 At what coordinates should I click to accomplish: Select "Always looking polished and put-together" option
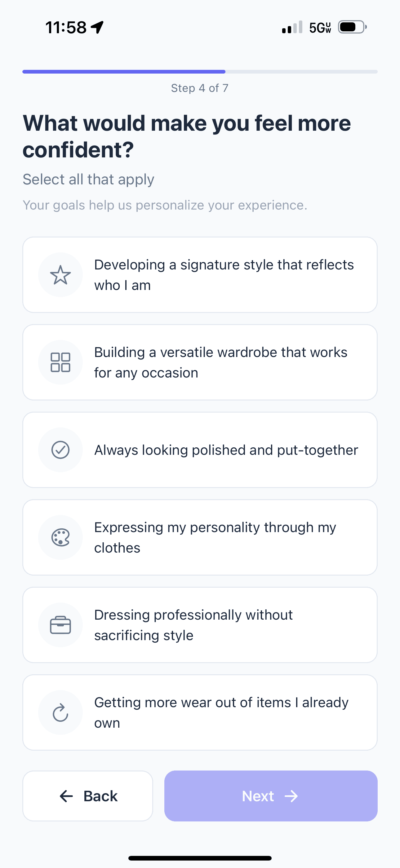(x=226, y=450)
